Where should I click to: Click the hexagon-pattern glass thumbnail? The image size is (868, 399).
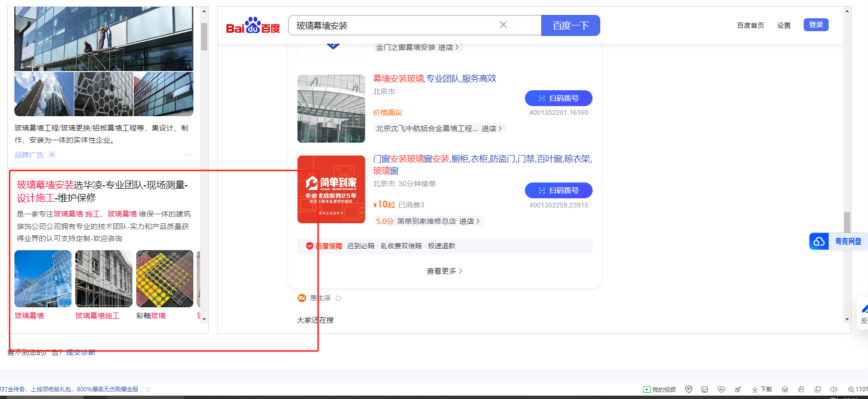pos(104,94)
